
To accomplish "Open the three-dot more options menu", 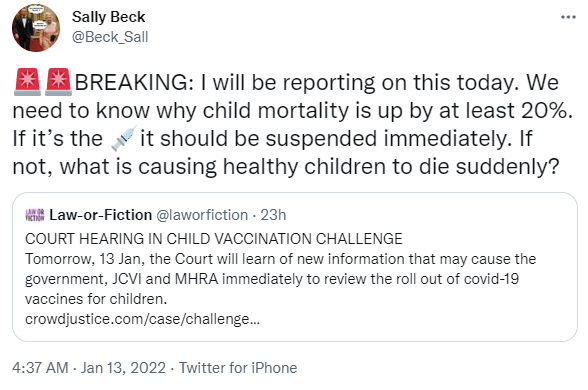I will tap(568, 17).
